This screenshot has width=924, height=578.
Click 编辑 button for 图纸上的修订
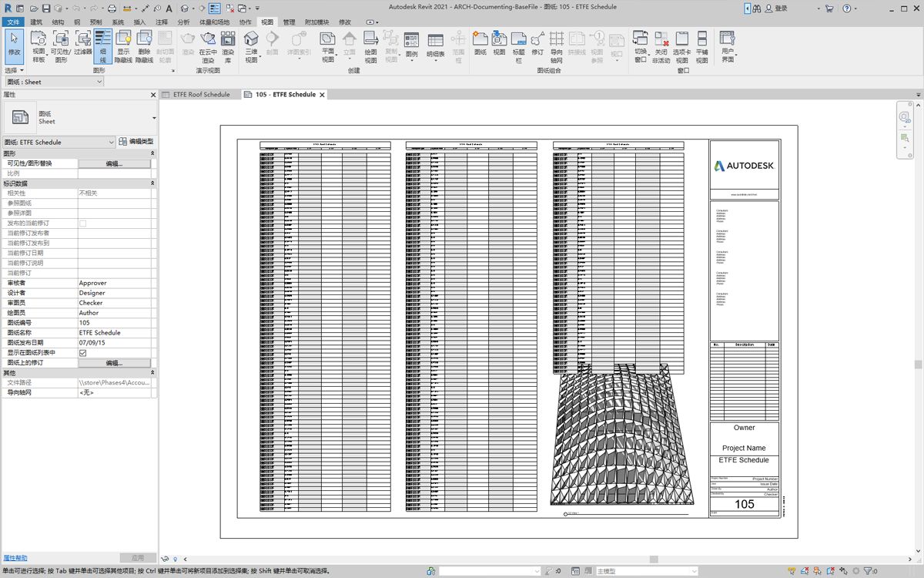tap(114, 363)
